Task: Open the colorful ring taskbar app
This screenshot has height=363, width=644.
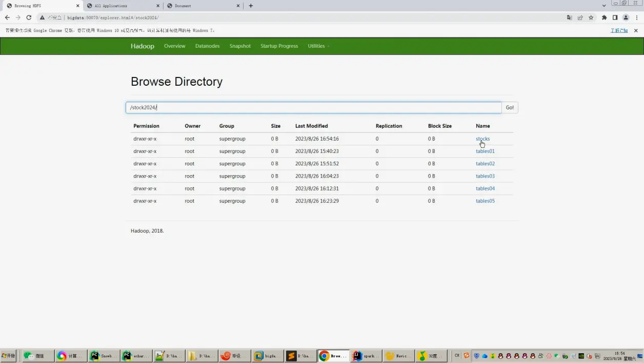Action: [x=70, y=356]
